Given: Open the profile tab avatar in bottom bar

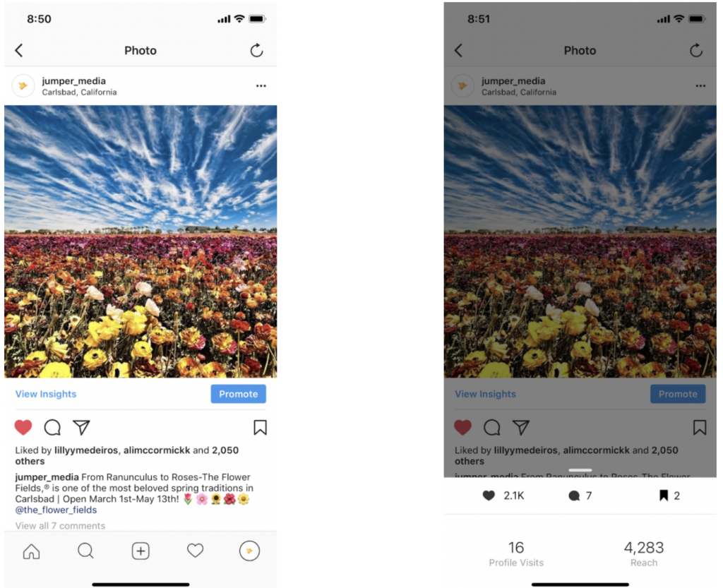Looking at the screenshot, I should (x=249, y=551).
